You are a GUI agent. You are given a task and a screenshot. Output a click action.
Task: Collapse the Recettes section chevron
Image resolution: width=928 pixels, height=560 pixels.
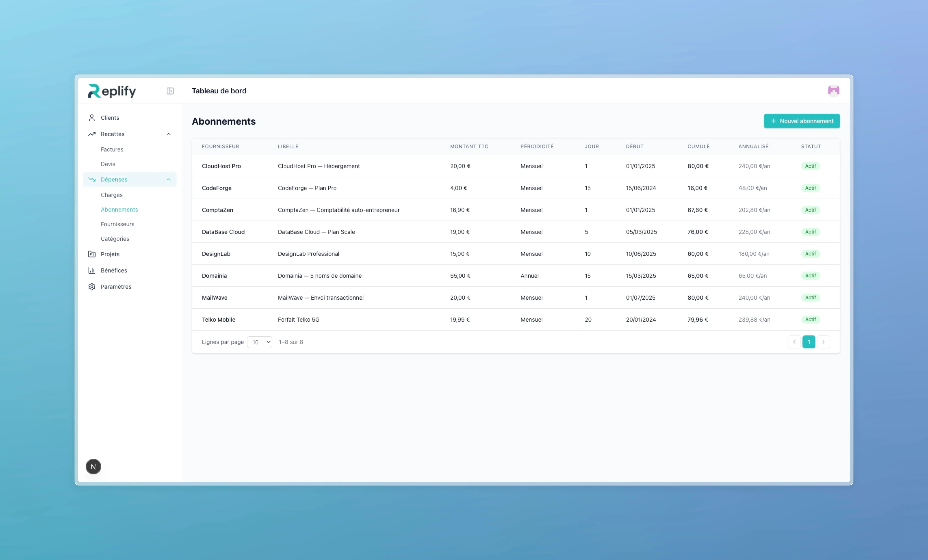click(168, 134)
